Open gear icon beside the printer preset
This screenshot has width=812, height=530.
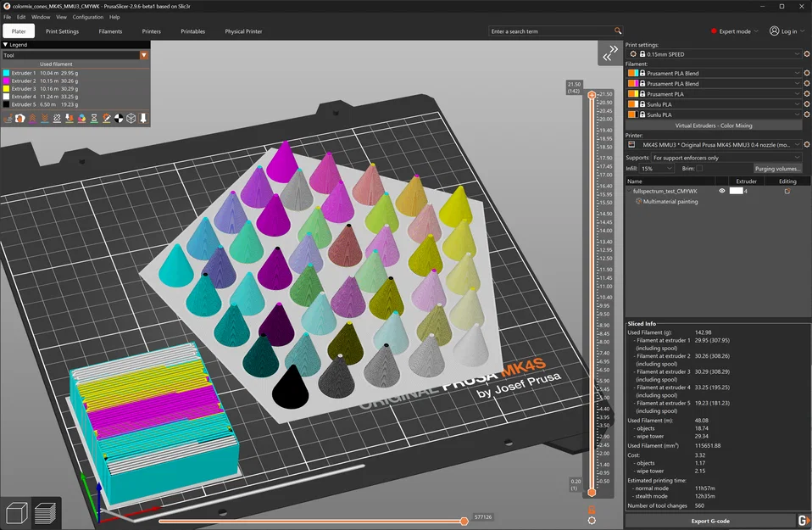pyautogui.click(x=806, y=144)
